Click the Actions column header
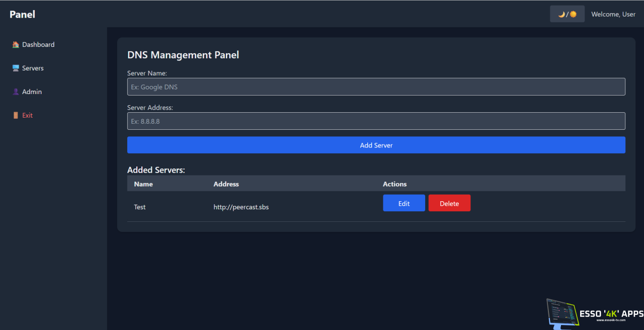Screen dimensions: 644x330 point(394,184)
